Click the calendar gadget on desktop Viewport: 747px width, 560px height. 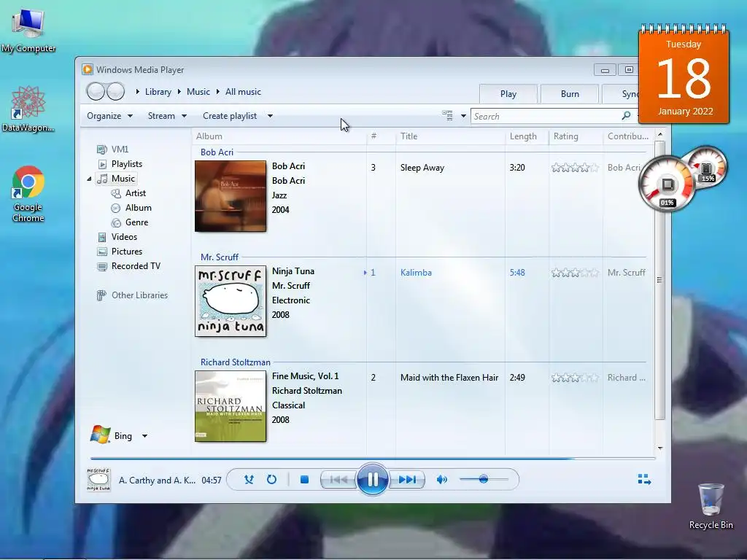[684, 74]
